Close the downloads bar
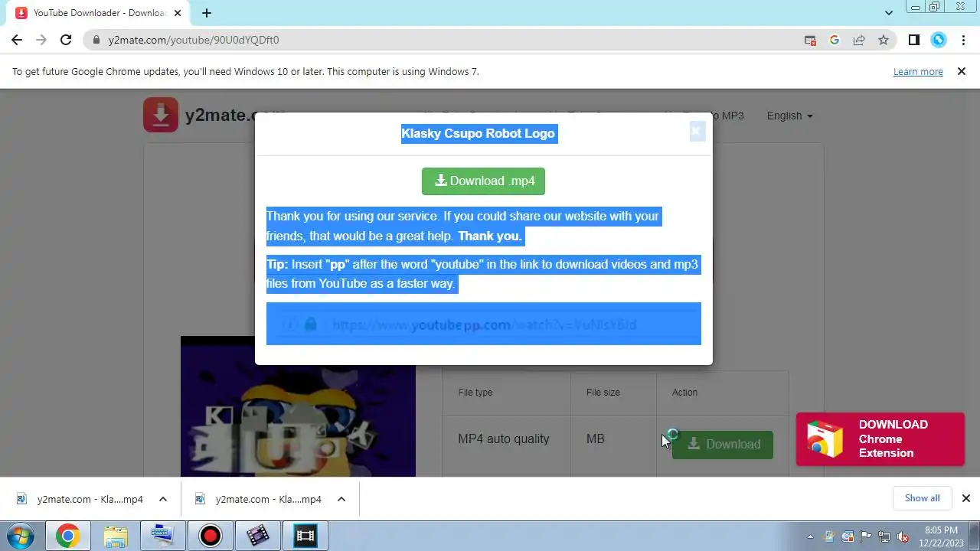980x551 pixels. (965, 498)
